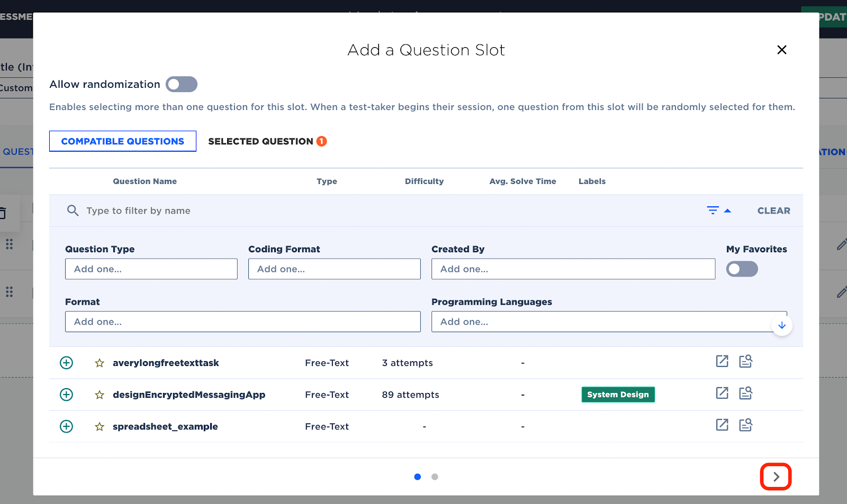The width and height of the screenshot is (847, 504).
Task: Open the Programming Languages dropdown
Action: click(x=609, y=322)
